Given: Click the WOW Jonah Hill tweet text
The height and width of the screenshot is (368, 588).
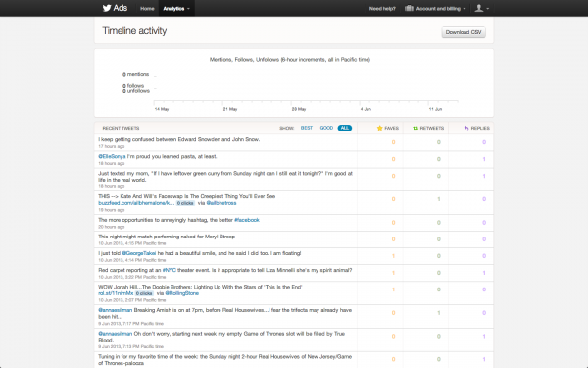Looking at the screenshot, I should point(200,287).
